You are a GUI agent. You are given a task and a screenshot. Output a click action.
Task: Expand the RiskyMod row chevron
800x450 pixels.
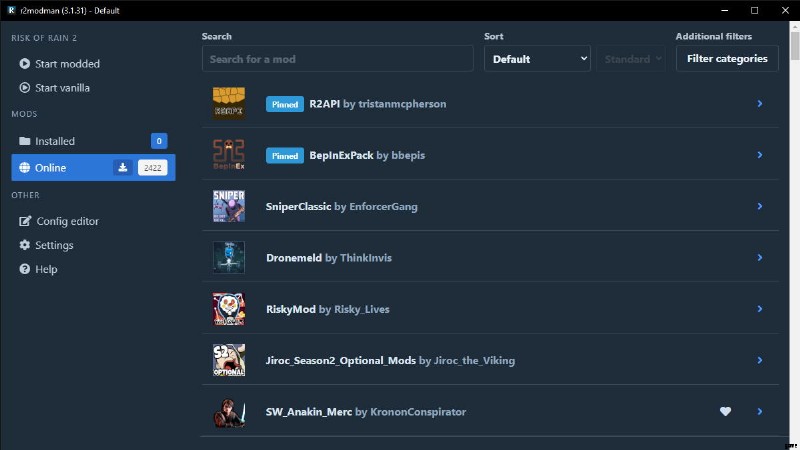point(760,309)
